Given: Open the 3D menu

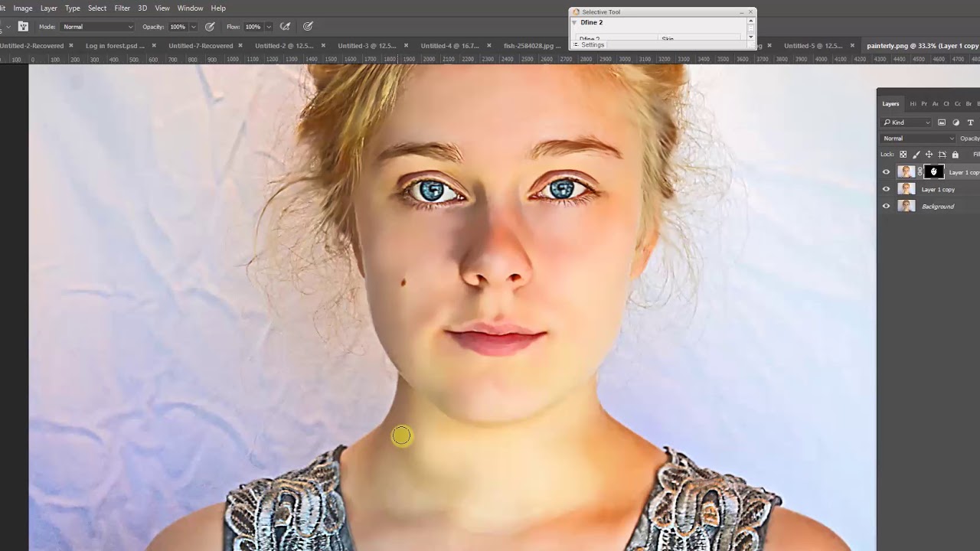Looking at the screenshot, I should click(x=142, y=8).
